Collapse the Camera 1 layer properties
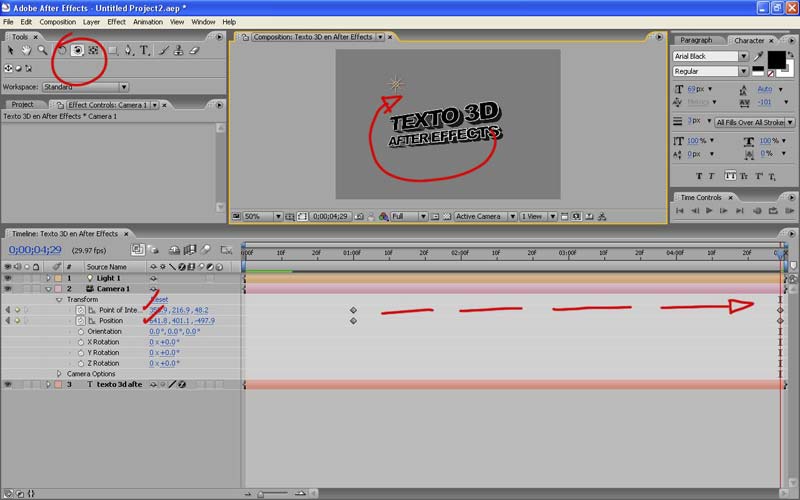800x500 pixels. pos(48,289)
